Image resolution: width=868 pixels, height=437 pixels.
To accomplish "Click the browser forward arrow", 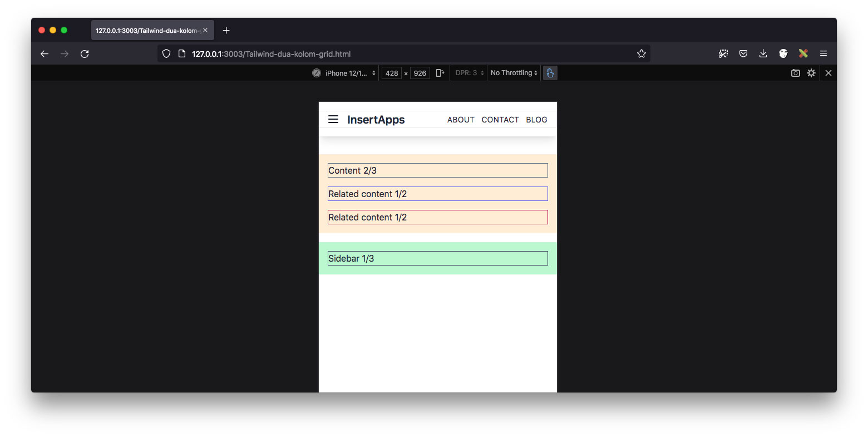I will pos(65,54).
